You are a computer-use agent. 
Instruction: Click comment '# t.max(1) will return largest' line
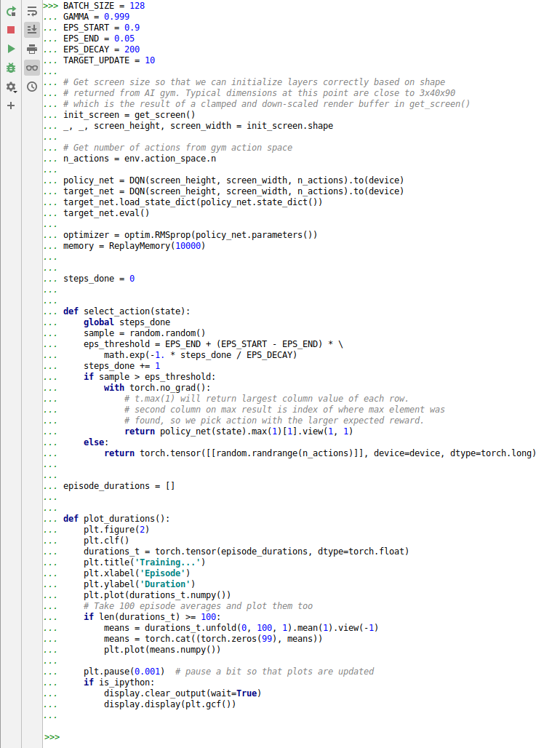click(267, 399)
